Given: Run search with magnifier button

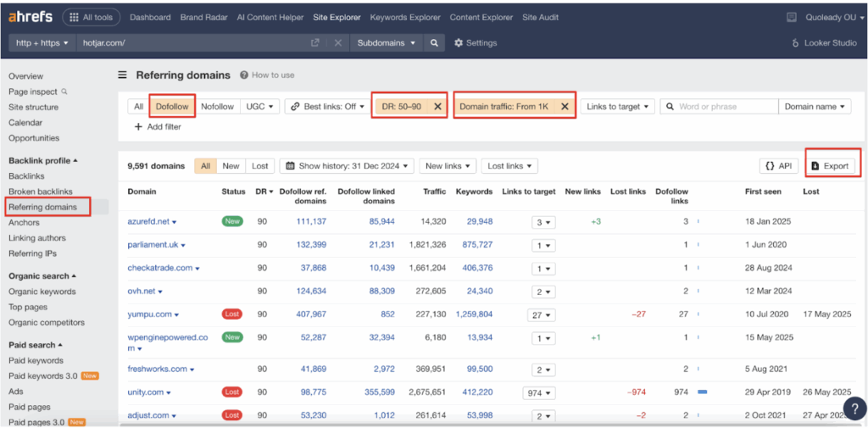Looking at the screenshot, I should coord(435,42).
